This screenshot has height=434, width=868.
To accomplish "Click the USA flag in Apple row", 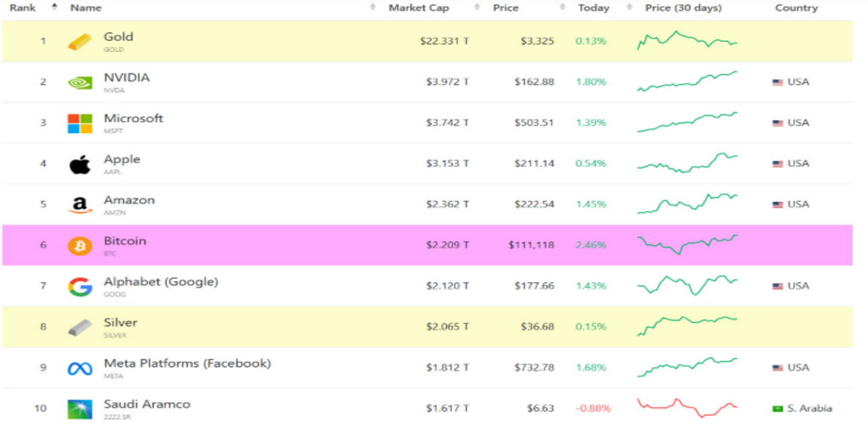I will (778, 163).
